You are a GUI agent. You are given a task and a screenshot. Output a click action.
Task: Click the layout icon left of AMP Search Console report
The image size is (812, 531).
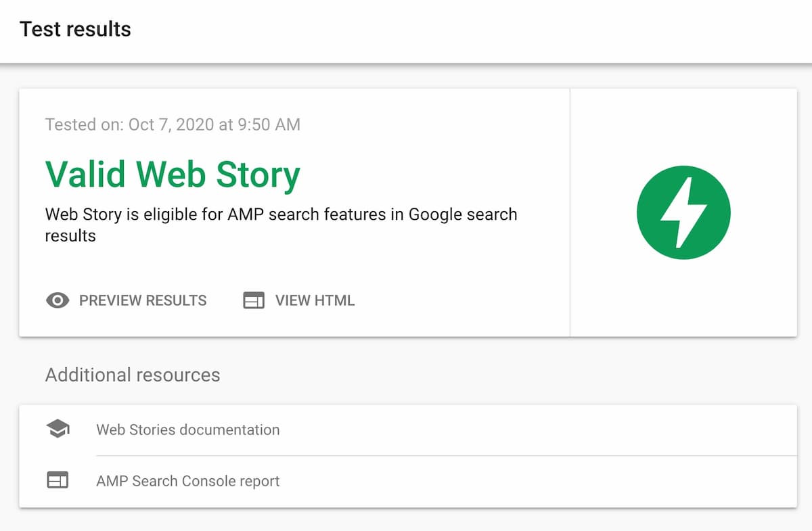click(x=59, y=480)
